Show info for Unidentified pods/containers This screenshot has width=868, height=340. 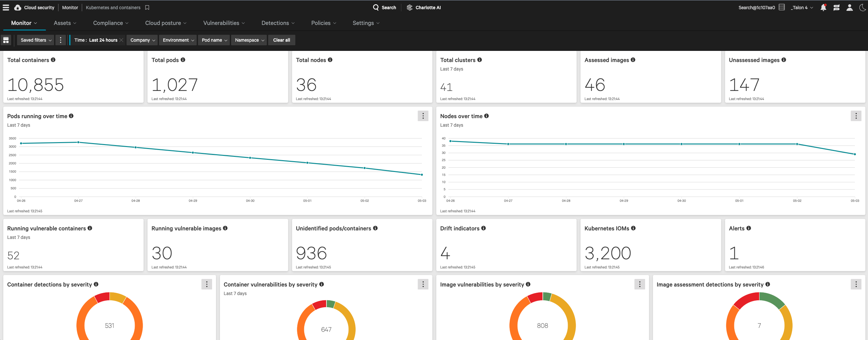375,228
